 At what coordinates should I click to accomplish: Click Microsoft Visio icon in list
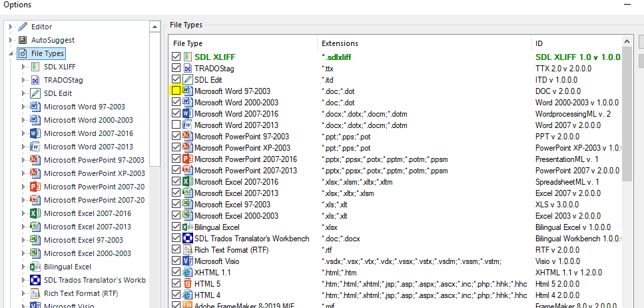pyautogui.click(x=188, y=261)
